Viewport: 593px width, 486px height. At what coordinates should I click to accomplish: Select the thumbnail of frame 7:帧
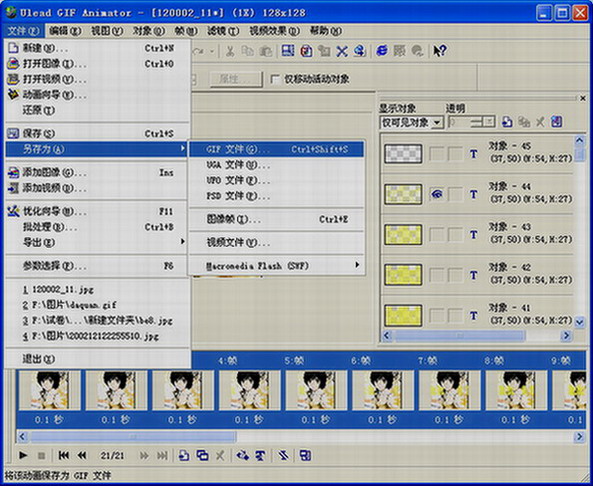449,390
